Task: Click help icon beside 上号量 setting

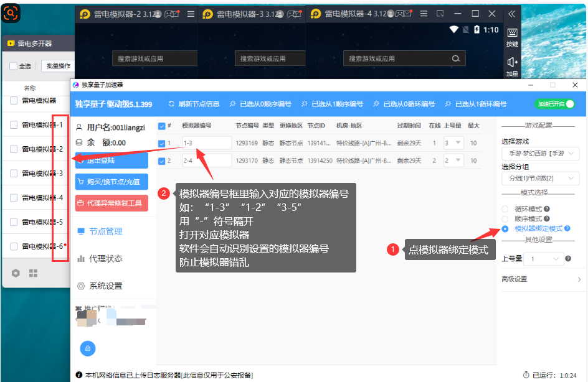Action: pos(568,258)
